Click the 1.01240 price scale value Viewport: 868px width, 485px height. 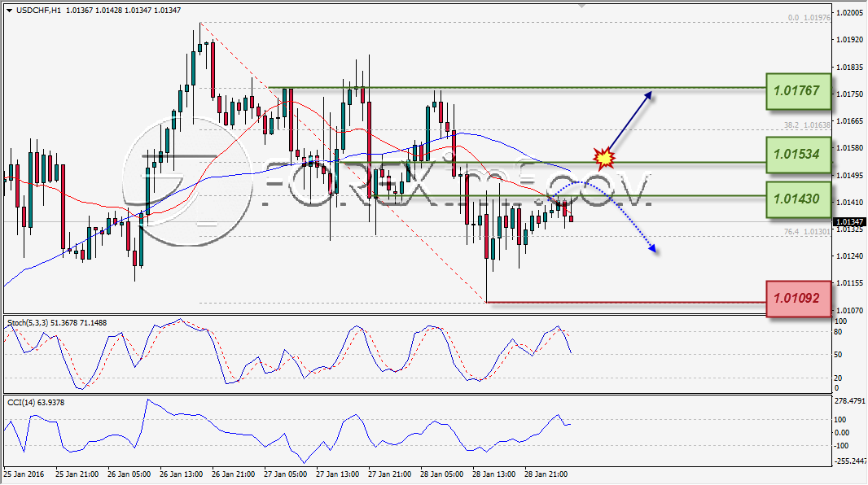[849, 256]
